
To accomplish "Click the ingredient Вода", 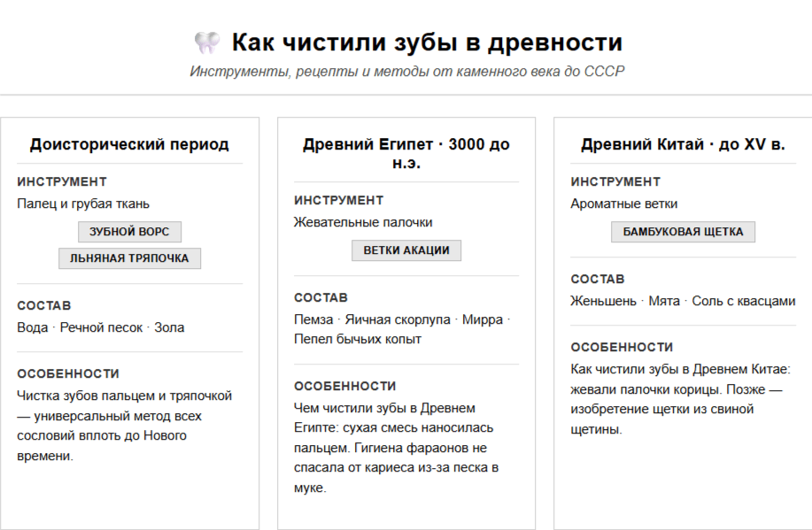I will point(33,327).
